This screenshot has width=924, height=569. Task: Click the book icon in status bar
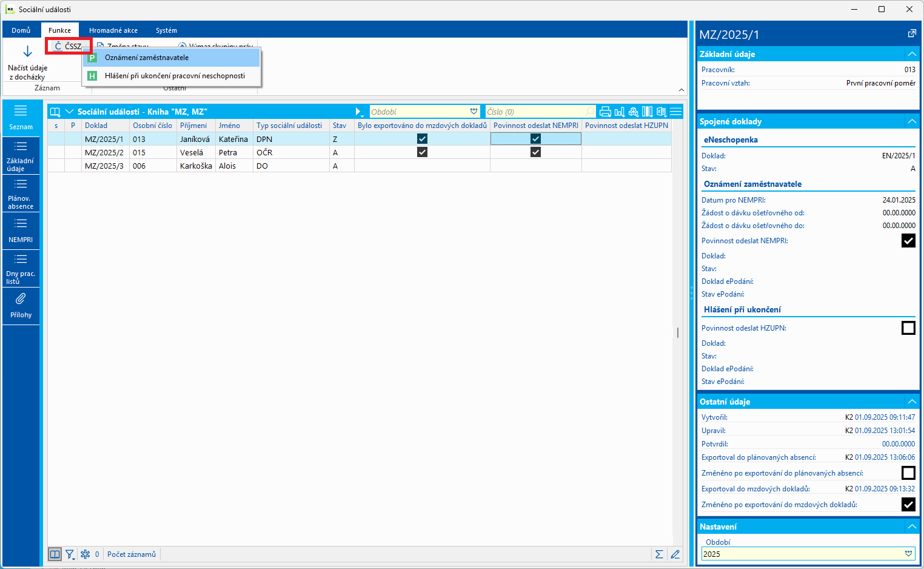pos(55,554)
